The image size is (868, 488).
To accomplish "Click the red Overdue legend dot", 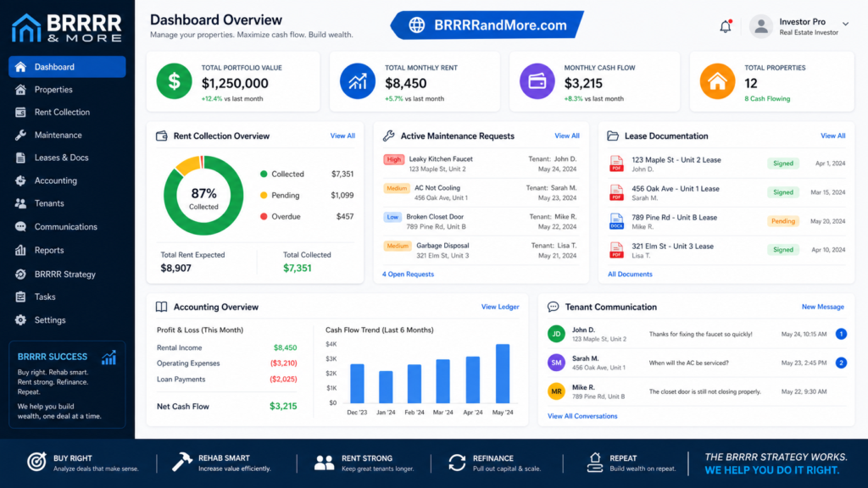I will click(x=264, y=216).
